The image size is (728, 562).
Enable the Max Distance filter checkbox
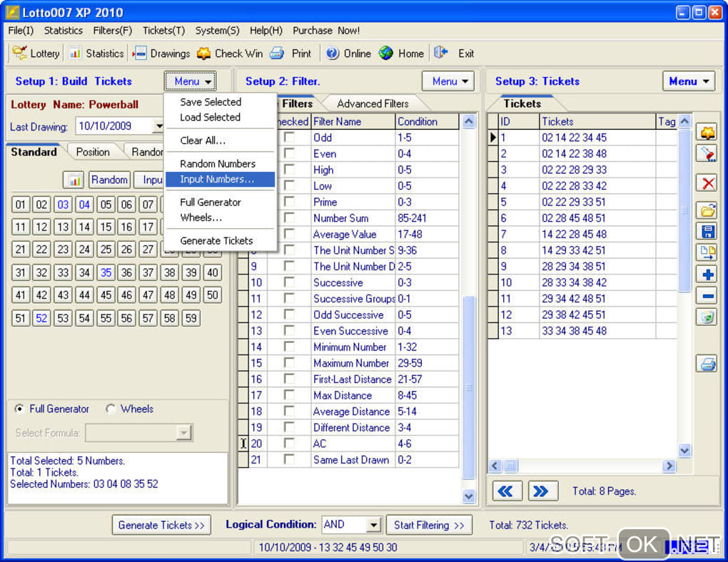pos(289,395)
